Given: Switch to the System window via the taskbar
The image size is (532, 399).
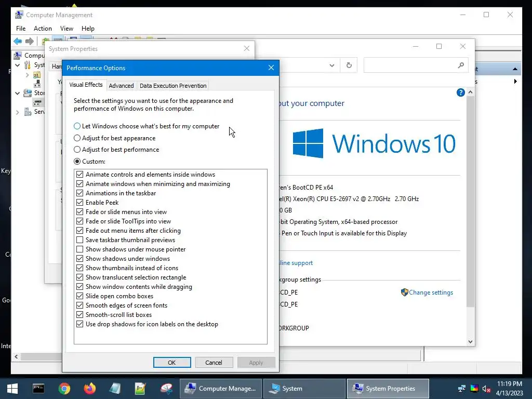Looking at the screenshot, I should click(x=304, y=389).
